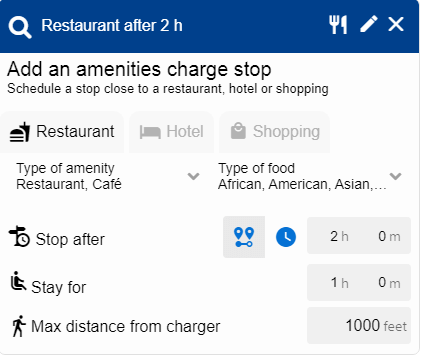Click the fork and knife restaurant icon
The image size is (430, 361).
[338, 24]
